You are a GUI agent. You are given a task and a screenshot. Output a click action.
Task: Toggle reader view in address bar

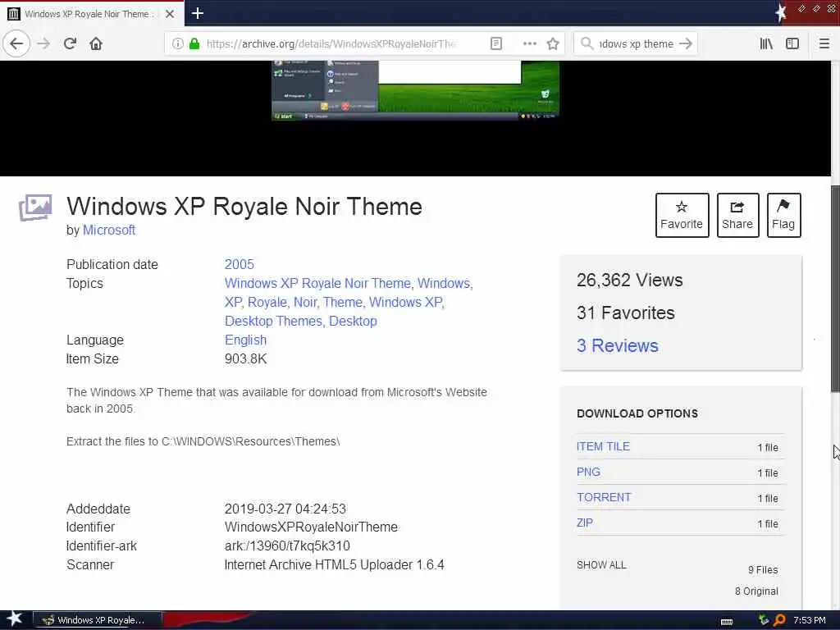[x=496, y=44]
